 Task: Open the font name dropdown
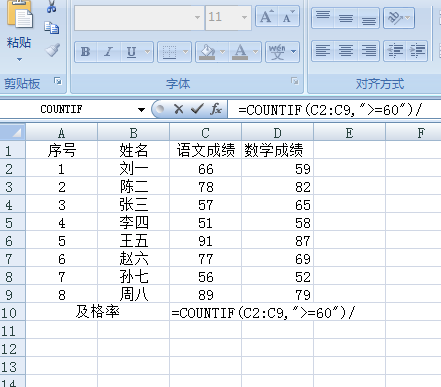click(197, 17)
